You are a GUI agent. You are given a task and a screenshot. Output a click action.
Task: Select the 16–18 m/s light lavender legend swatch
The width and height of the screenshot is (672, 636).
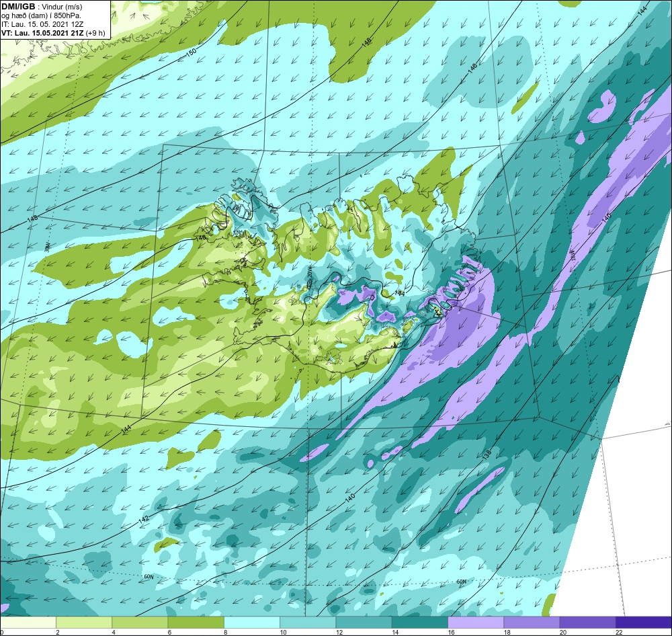[476, 621]
